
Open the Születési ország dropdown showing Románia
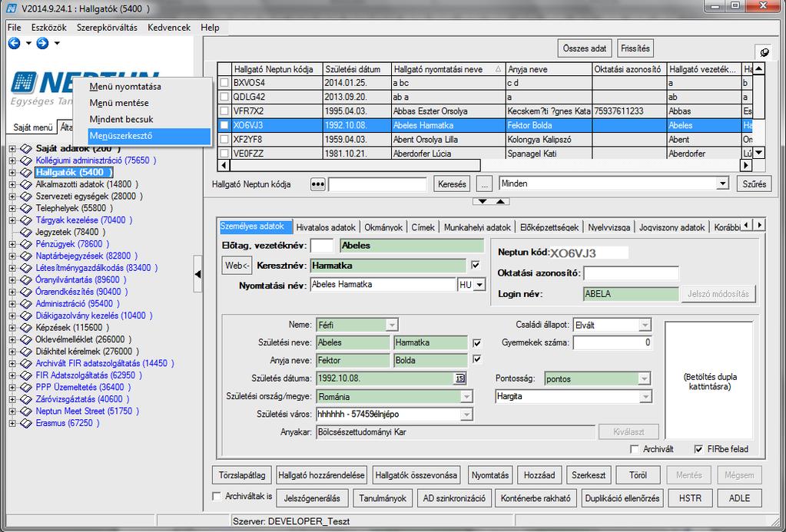[x=466, y=397]
